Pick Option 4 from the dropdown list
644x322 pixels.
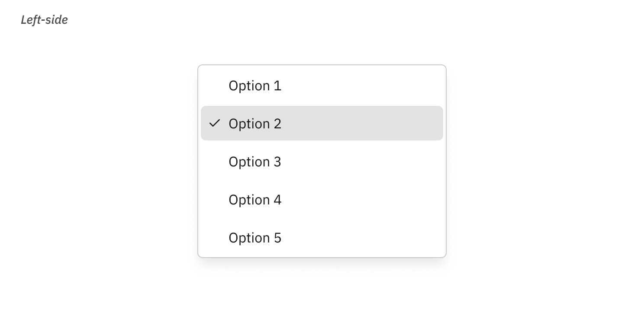pyautogui.click(x=322, y=199)
